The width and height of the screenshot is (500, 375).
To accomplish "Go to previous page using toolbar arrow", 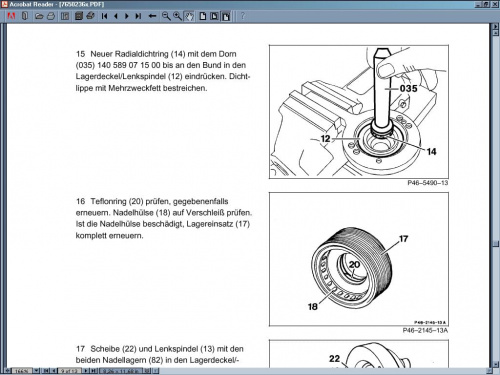I will click(x=116, y=16).
